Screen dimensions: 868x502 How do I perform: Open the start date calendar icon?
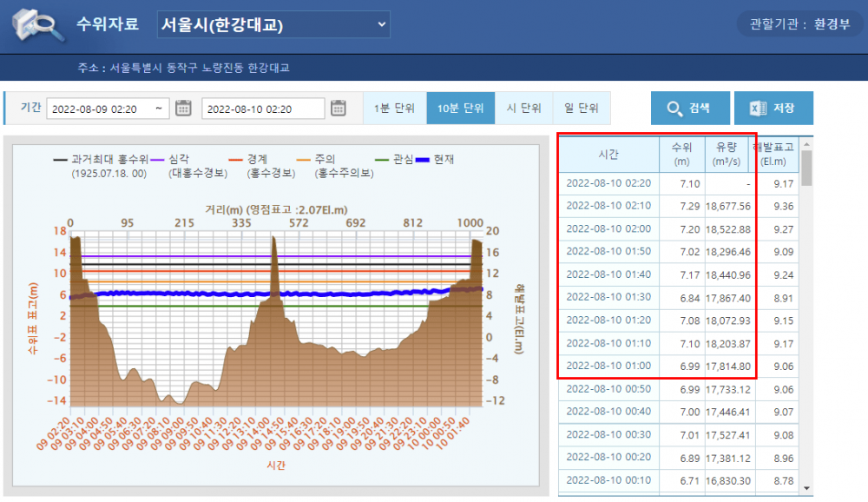(183, 109)
